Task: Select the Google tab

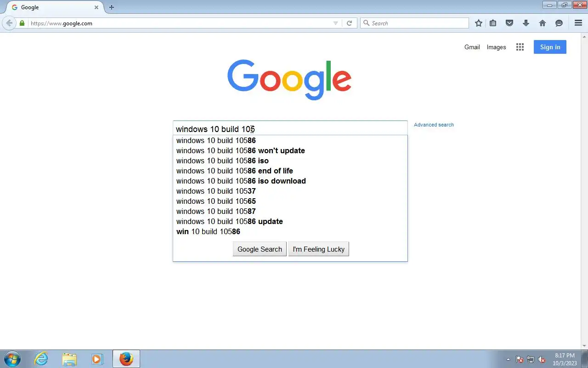Action: point(54,7)
